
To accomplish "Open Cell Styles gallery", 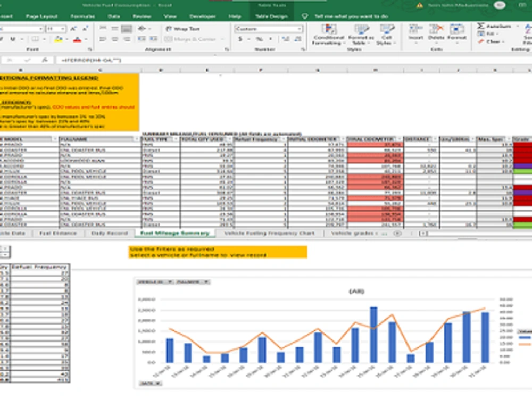I will coord(386,35).
